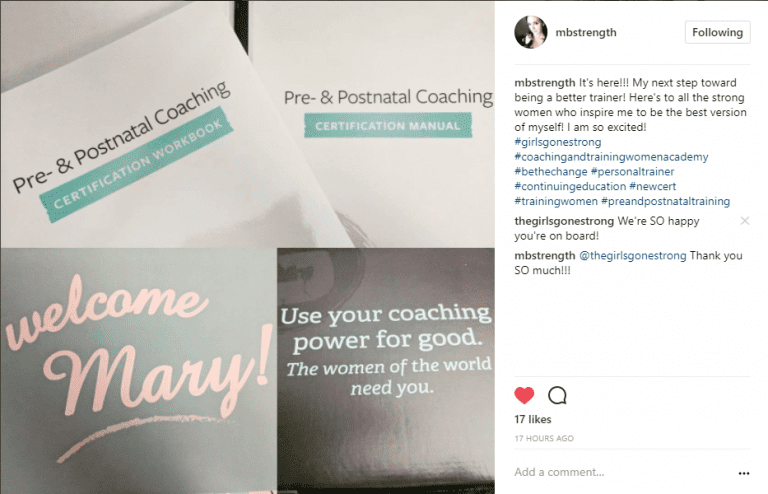Click the 17 hours ago timestamp
The height and width of the screenshot is (494, 768).
[x=544, y=438]
